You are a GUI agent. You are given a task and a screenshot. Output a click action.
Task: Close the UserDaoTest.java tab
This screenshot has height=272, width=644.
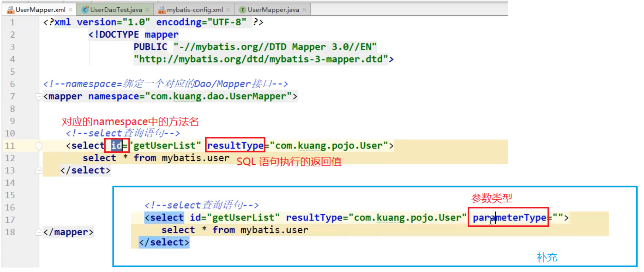[x=147, y=10]
